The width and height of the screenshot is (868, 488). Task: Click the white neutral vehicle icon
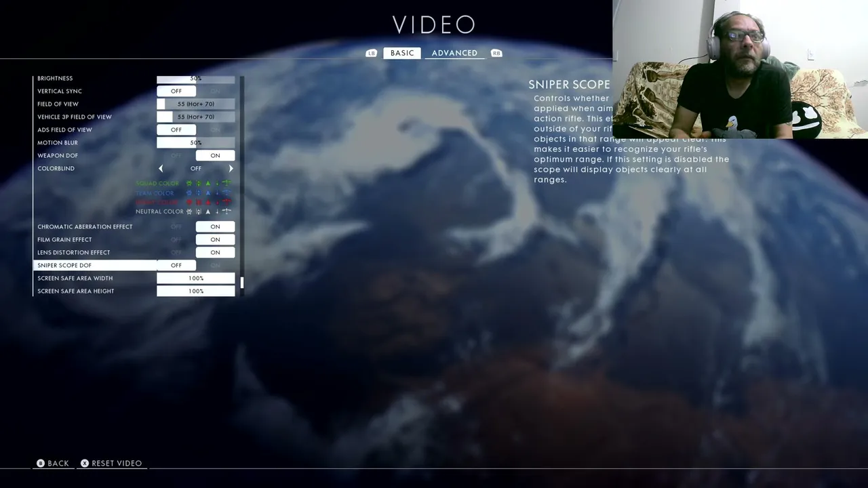coord(199,211)
